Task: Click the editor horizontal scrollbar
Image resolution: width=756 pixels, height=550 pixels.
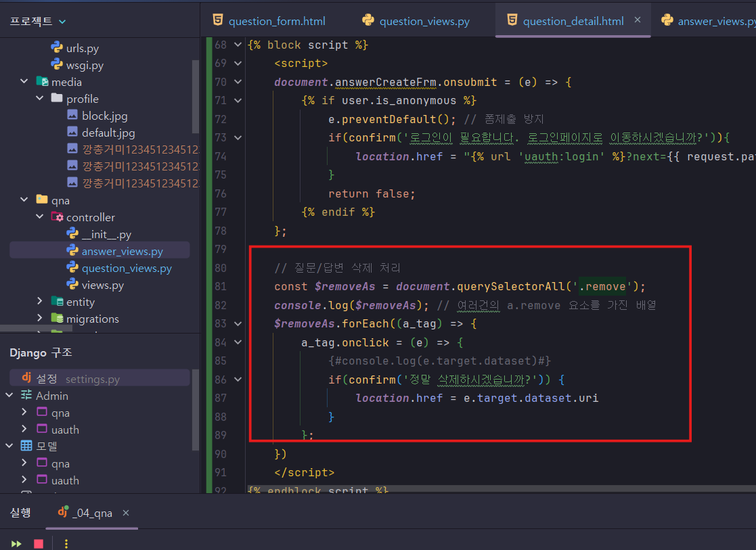Action: [502, 489]
